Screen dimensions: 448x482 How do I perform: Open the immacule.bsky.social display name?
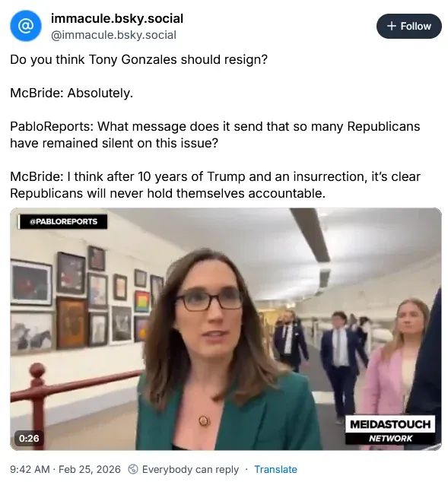[117, 18]
